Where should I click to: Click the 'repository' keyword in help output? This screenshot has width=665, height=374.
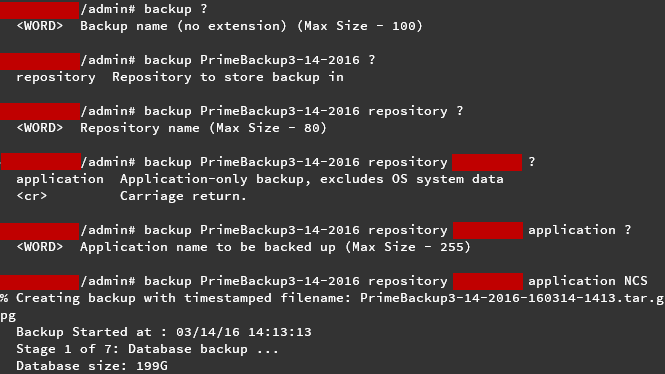click(x=56, y=78)
